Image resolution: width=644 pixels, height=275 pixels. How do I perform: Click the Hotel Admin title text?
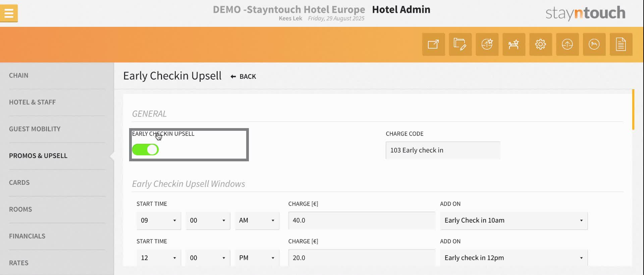click(x=401, y=9)
